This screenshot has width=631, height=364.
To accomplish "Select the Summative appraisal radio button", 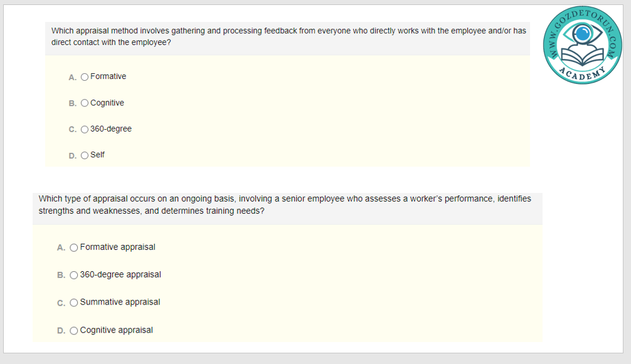I will 74,303.
